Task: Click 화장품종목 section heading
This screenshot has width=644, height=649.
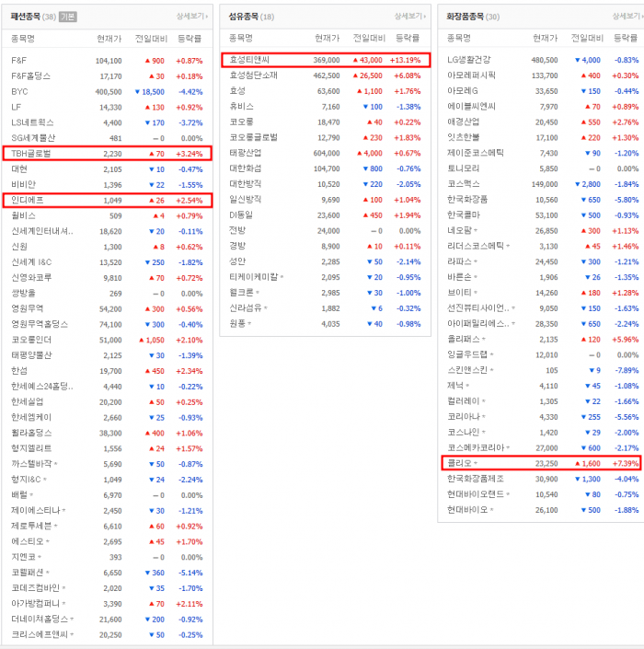Action: click(465, 17)
